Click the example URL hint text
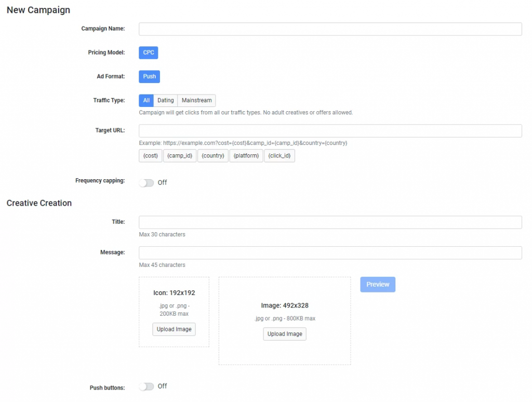The width and height of the screenshot is (532, 402). click(x=243, y=143)
